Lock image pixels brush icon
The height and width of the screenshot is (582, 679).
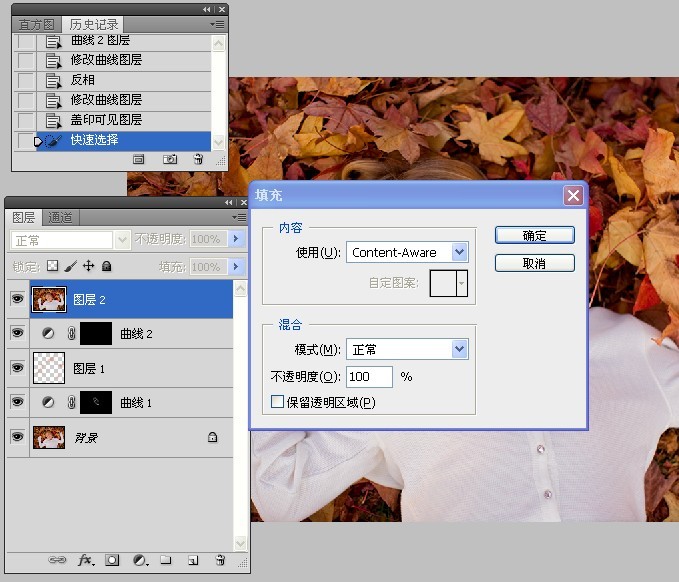coord(71,265)
